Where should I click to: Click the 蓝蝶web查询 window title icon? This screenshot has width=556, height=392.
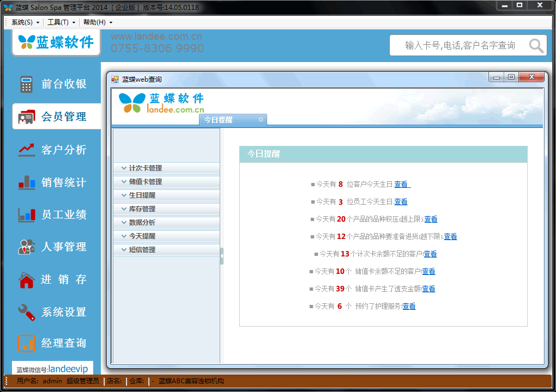[115, 79]
